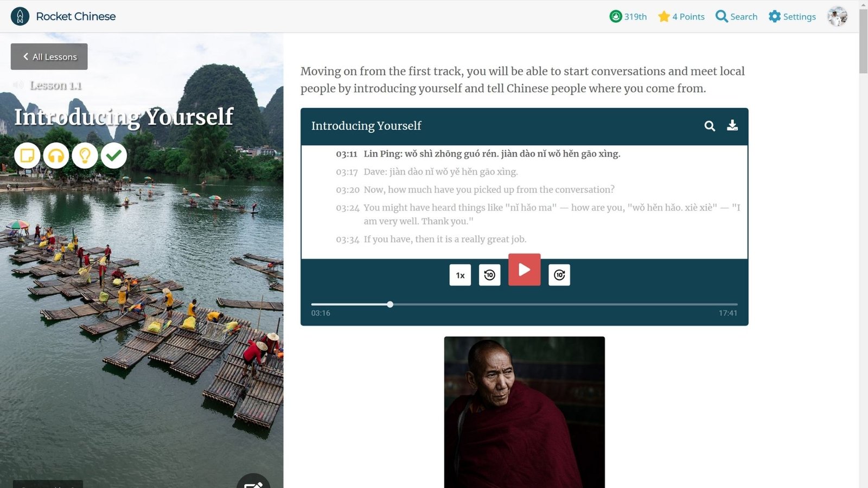Click the Rocket Chinese logo icon
868x488 pixels.
[x=20, y=16]
